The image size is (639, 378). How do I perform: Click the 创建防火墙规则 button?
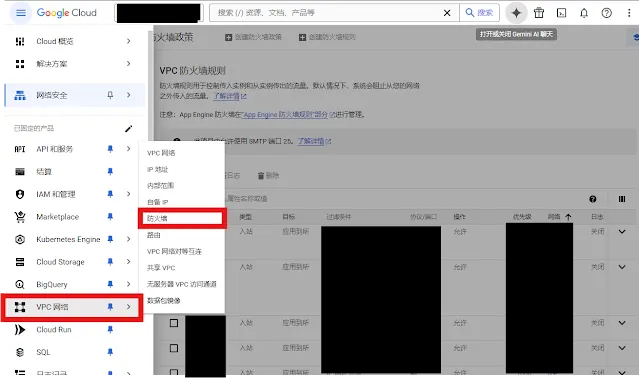(327, 37)
